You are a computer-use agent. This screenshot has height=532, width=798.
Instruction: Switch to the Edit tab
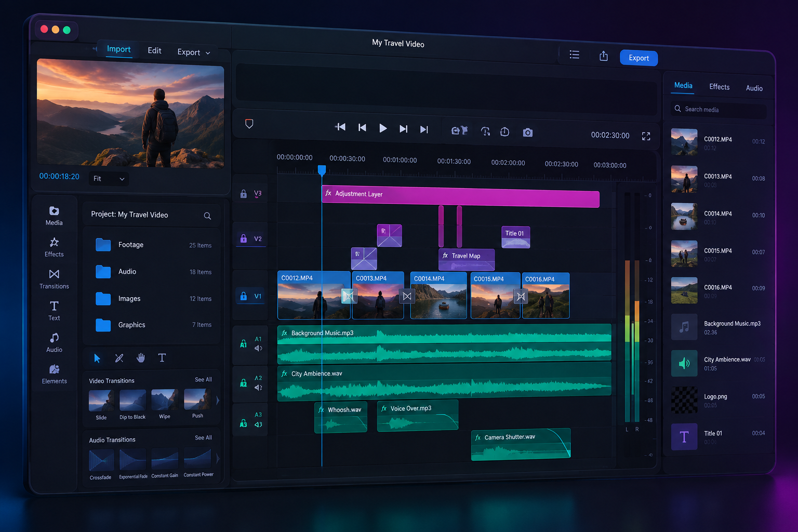pyautogui.click(x=154, y=50)
